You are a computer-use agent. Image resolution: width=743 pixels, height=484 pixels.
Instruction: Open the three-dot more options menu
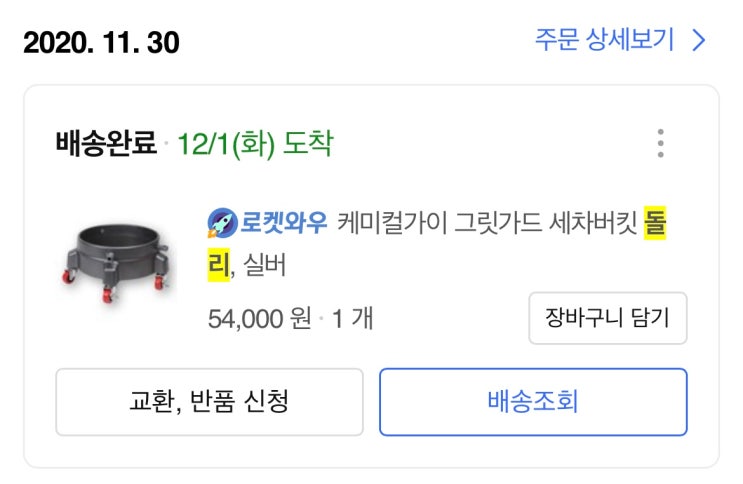click(660, 144)
